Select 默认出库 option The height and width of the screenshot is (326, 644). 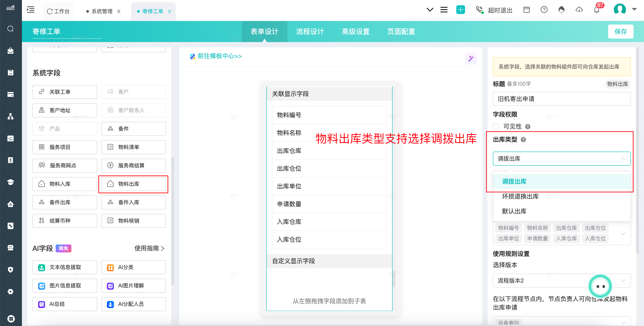[561, 211]
